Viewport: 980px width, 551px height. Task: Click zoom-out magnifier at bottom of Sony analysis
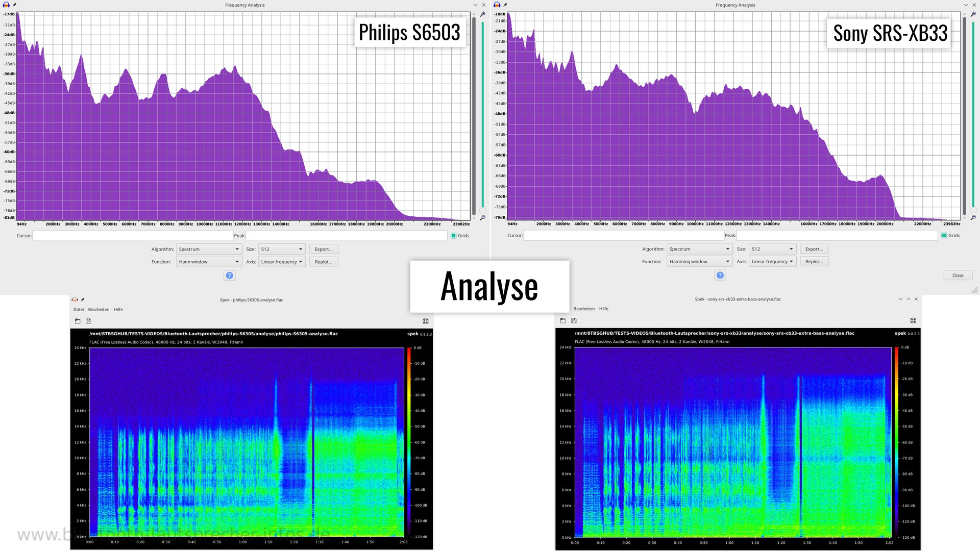(973, 217)
